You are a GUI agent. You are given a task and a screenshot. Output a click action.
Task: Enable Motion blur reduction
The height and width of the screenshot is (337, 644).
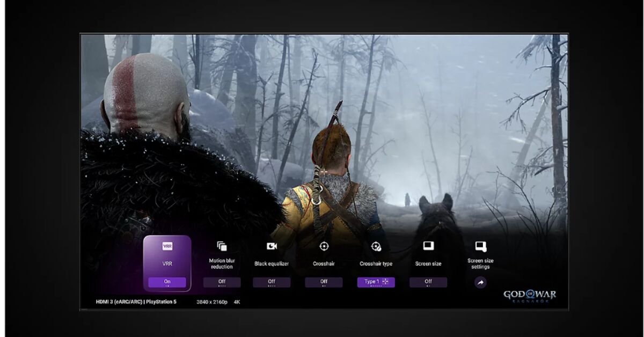tap(221, 282)
